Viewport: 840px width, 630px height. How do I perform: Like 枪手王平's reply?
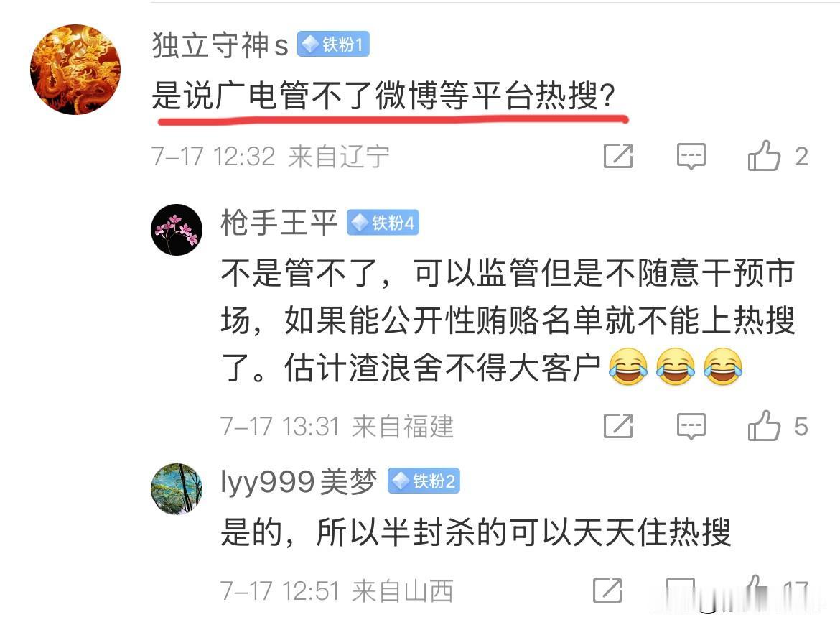click(x=765, y=426)
